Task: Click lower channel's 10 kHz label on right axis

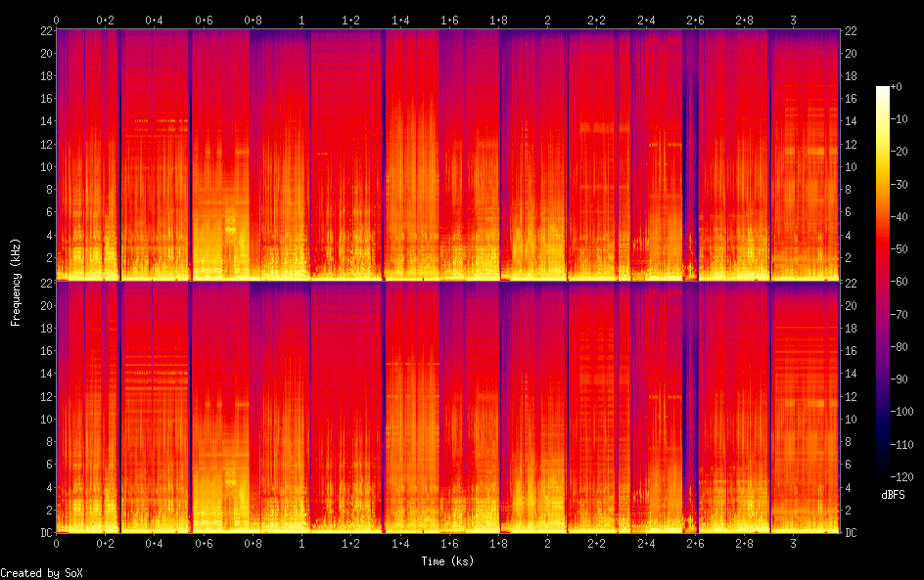Action: click(x=851, y=419)
